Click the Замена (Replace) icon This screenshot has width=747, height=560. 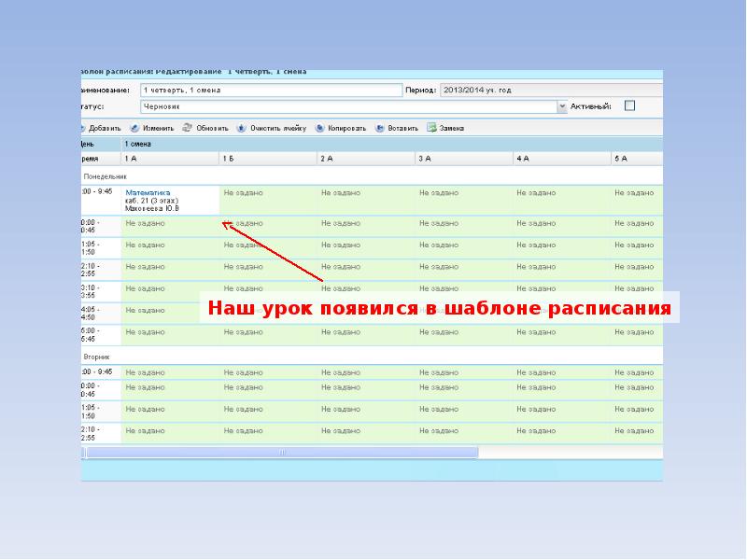(432, 128)
